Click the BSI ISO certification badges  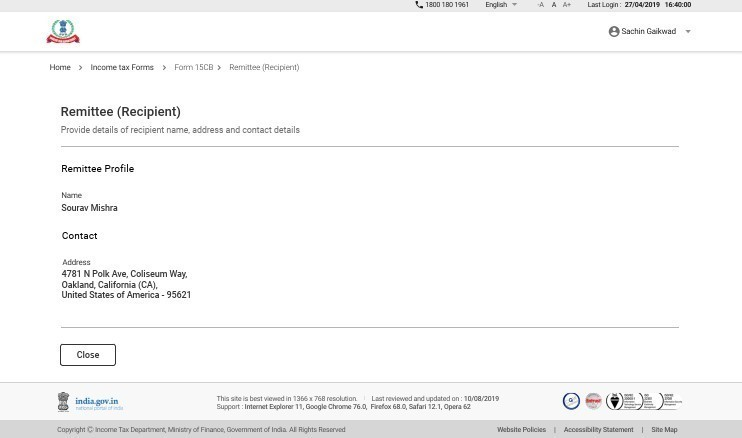click(644, 401)
